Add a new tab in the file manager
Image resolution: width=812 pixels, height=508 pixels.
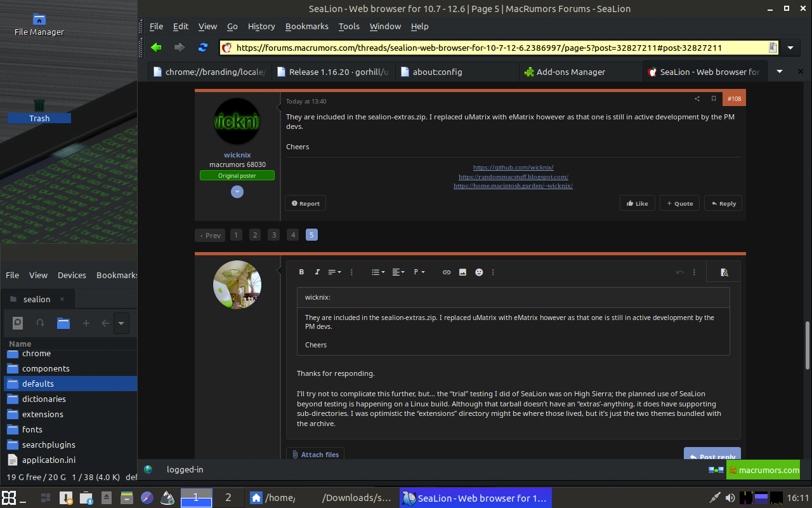(86, 323)
